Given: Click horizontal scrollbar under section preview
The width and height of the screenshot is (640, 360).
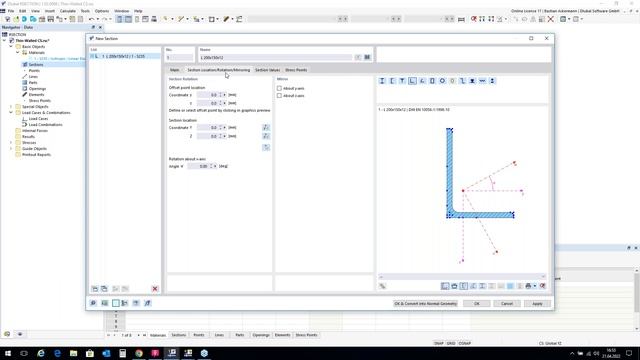Looking at the screenshot, I should pos(462,277).
